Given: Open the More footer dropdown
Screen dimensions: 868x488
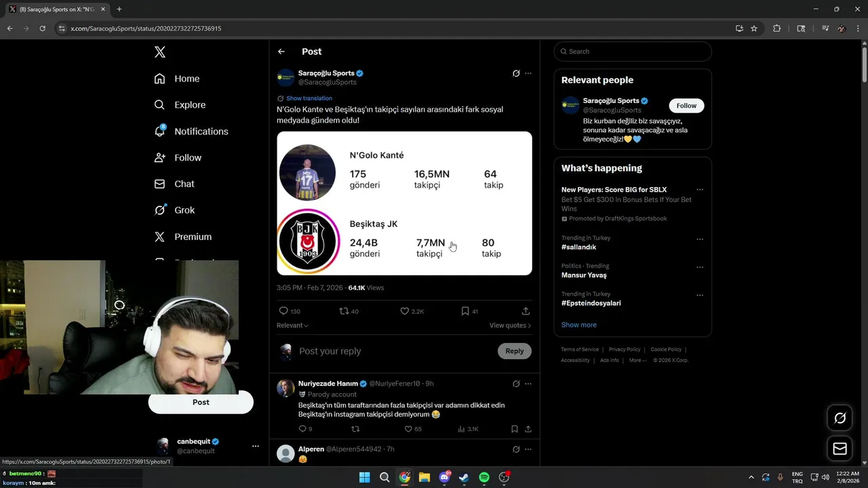Looking at the screenshot, I should tap(637, 361).
